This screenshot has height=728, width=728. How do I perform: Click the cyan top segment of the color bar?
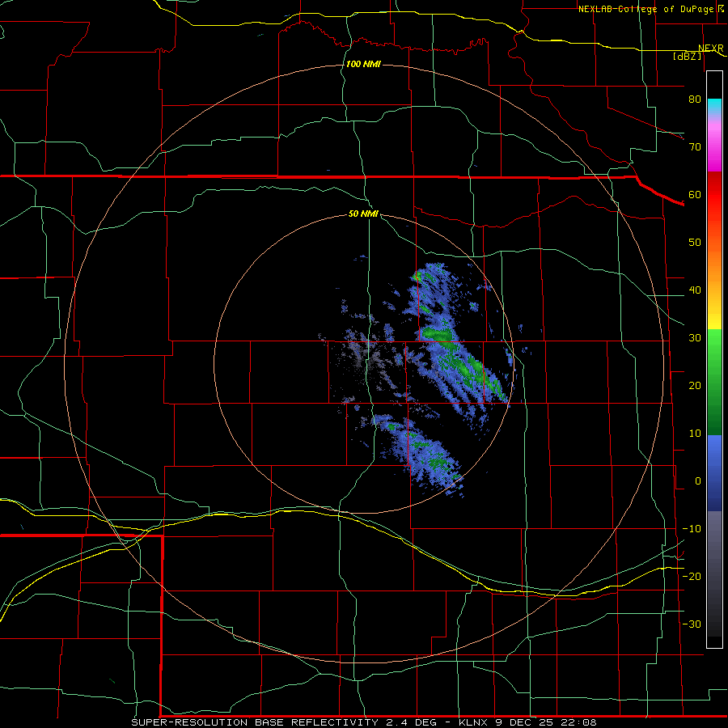click(714, 107)
